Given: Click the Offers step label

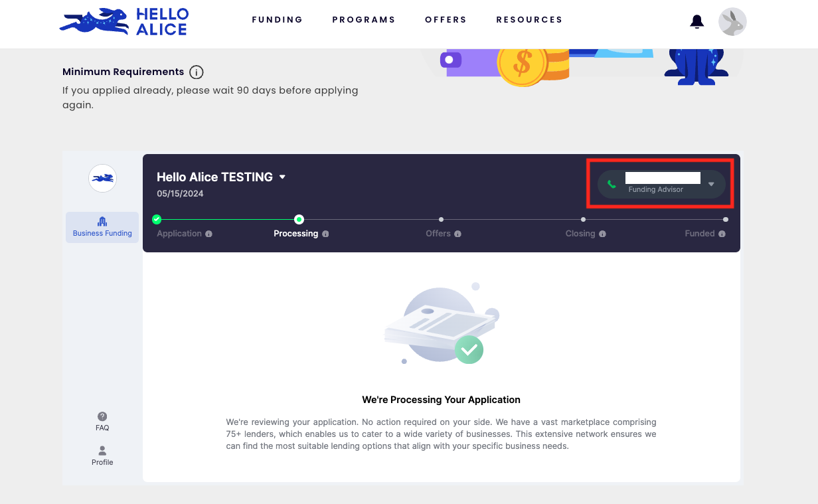Looking at the screenshot, I should pyautogui.click(x=438, y=234).
